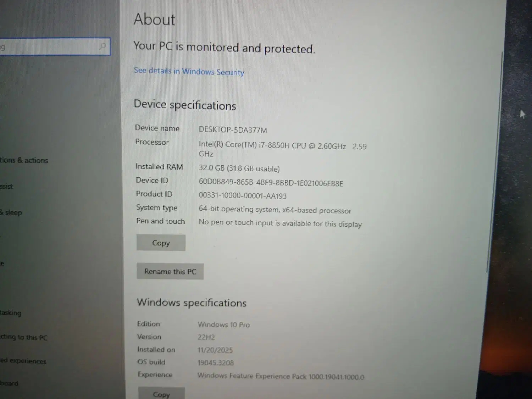Click the Rename this PC button
Viewport: 532px width, 399px height.
click(x=170, y=271)
